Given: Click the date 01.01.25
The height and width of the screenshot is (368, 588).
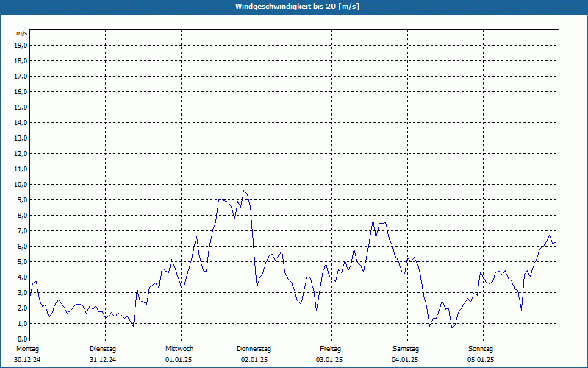Looking at the screenshot, I should pyautogui.click(x=179, y=360).
